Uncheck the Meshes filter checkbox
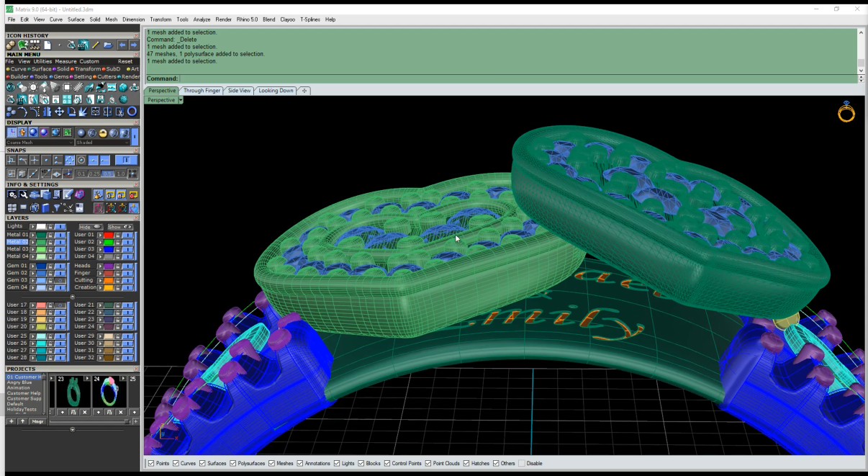Viewport: 868px width, 476px height. tap(272, 463)
